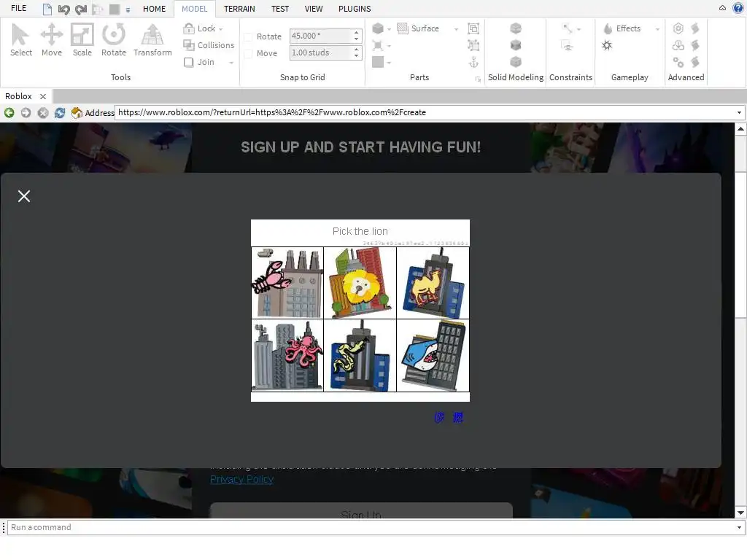Click the top script icon in Advanced
Viewport: 747px width, 560px height.
[695, 28]
